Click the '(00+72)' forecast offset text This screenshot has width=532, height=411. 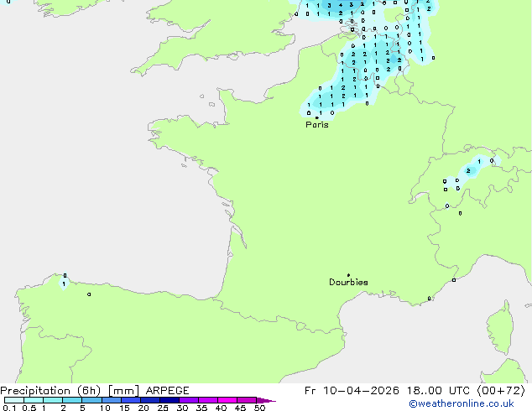pos(501,391)
